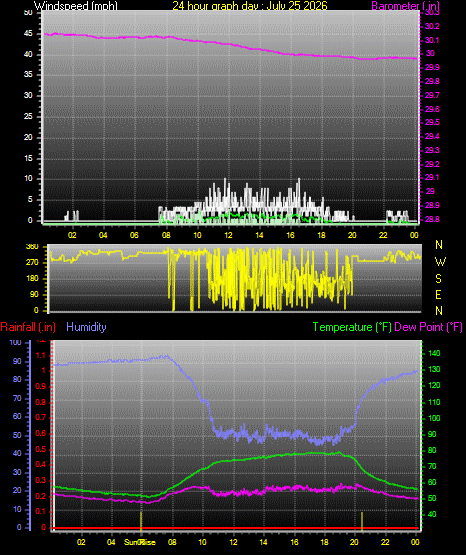Screen dimensions: 466x555
Task: Click the 1.1 rainfall axis value
Action: pyautogui.click(x=41, y=355)
